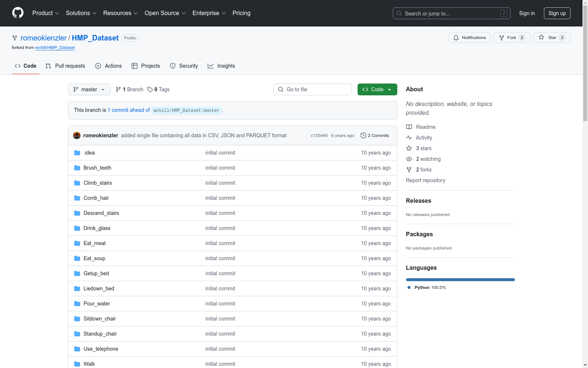Expand the Open Source menu
Viewport: 588px width, 368px height.
coord(165,13)
